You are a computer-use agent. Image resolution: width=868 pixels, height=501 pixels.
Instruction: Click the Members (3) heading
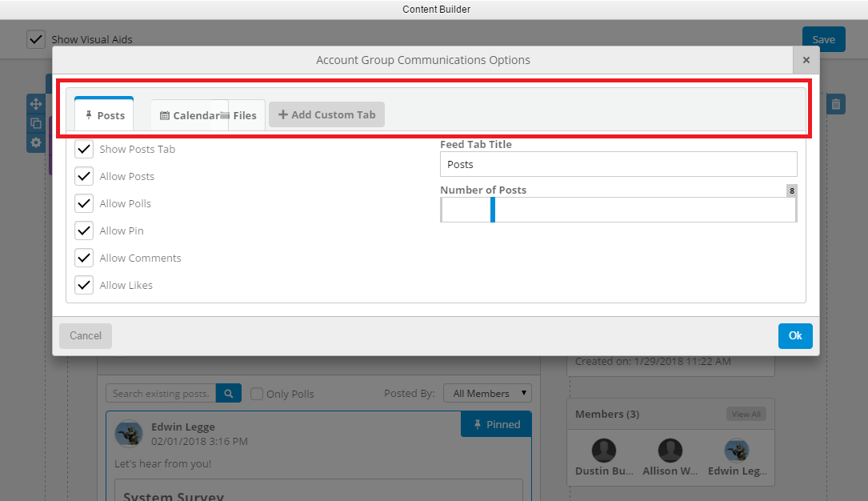point(606,414)
